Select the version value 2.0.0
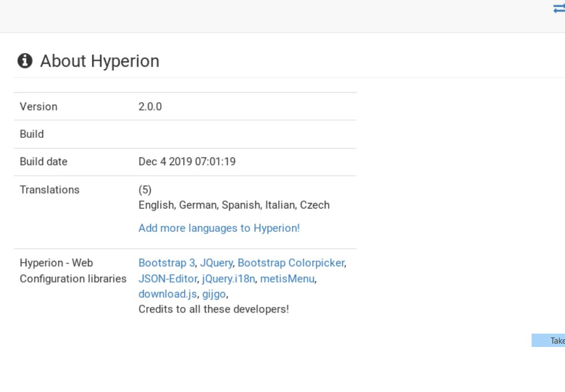This screenshot has height=392, width=565. (150, 107)
